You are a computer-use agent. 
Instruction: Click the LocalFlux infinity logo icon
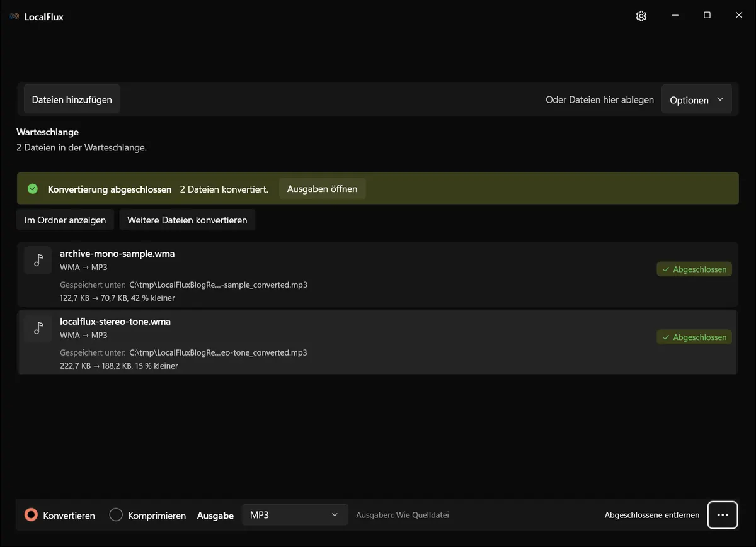pos(14,17)
